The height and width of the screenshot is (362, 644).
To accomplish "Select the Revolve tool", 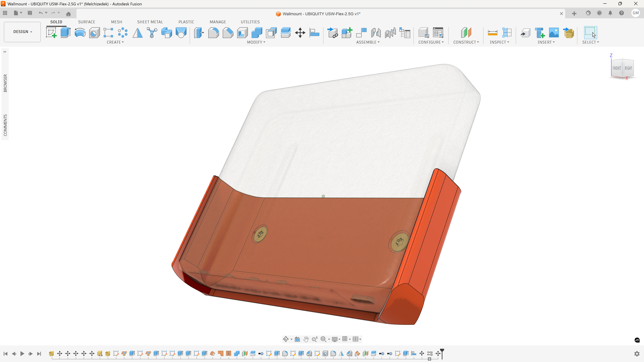I will coord(80,33).
